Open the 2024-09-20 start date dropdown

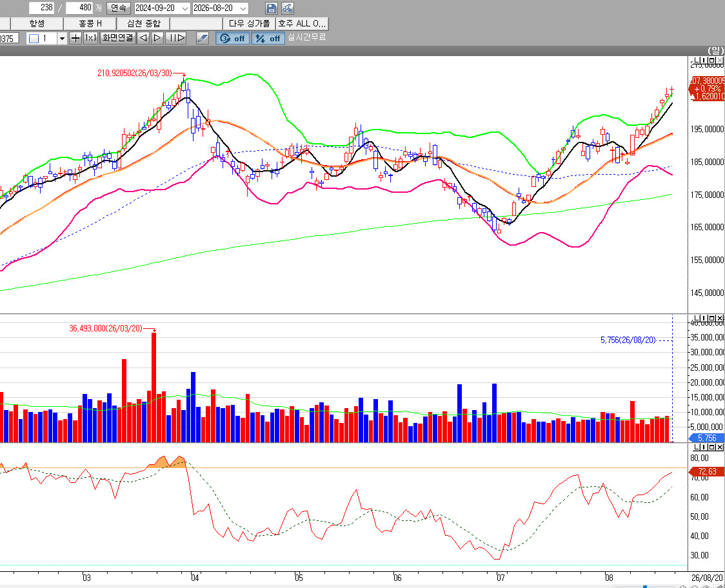click(x=185, y=8)
